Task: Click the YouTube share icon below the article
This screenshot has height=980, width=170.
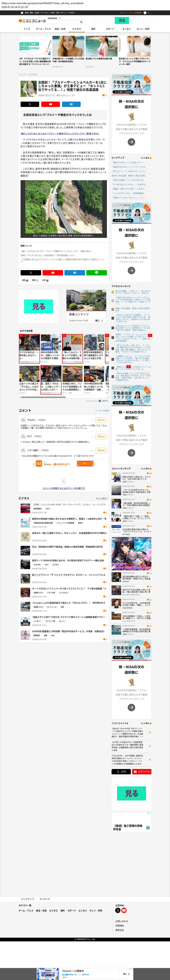Action: [53, 273]
